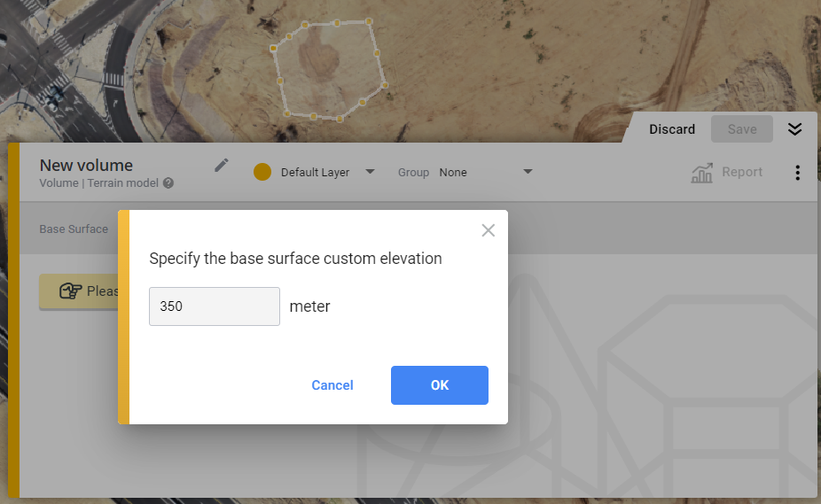Click the Report label
The image size is (821, 504).
click(742, 172)
